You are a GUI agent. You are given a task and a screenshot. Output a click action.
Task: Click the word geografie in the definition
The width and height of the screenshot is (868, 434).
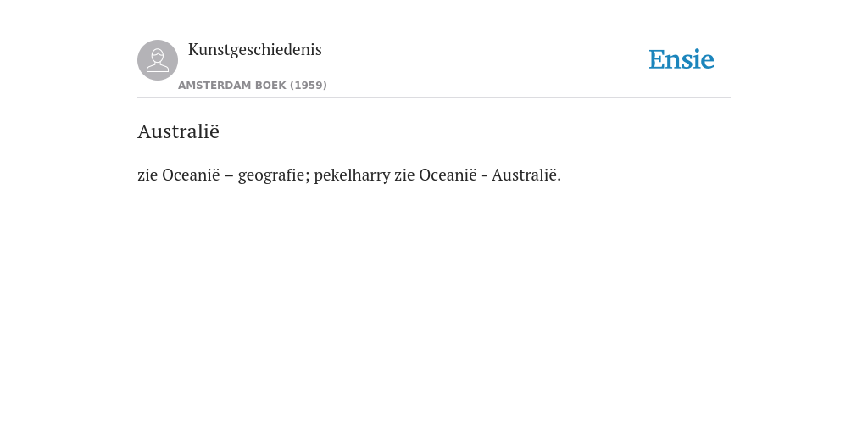tap(271, 175)
